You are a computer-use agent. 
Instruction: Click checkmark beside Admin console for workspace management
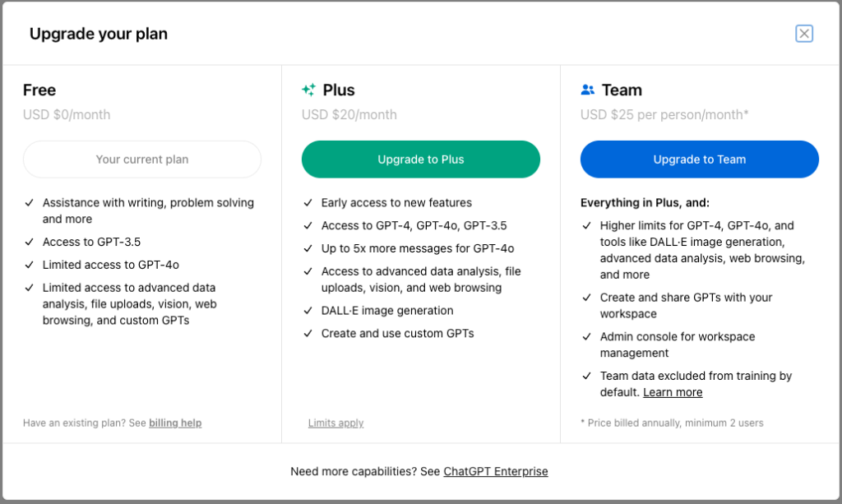coord(587,337)
